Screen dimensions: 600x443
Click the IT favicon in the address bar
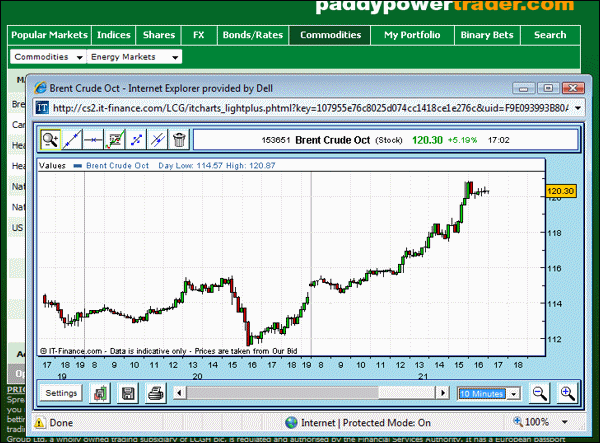click(x=42, y=108)
